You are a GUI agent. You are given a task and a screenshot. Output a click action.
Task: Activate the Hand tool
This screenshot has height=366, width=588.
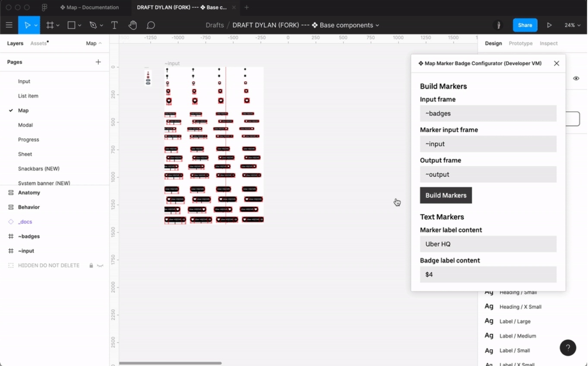click(x=133, y=25)
